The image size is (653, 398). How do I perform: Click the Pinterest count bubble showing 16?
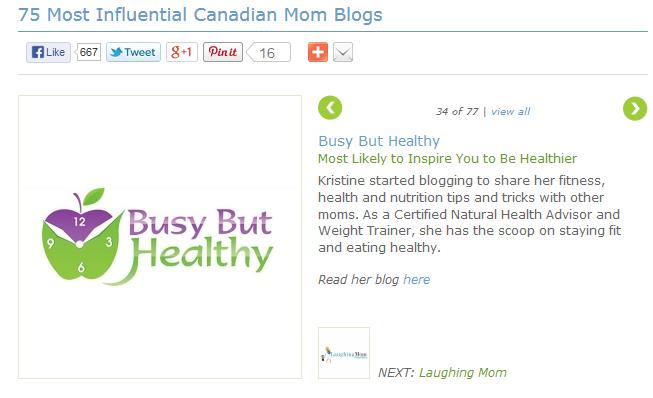(x=269, y=52)
